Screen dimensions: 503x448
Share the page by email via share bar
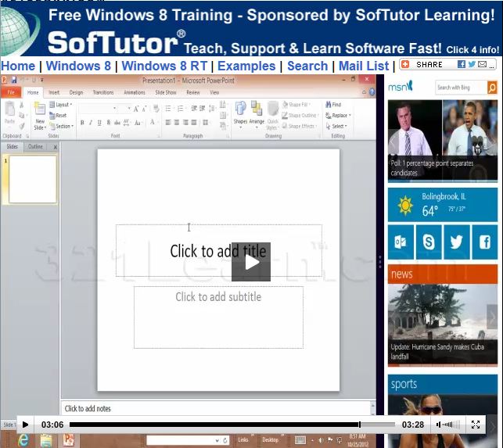click(x=482, y=64)
